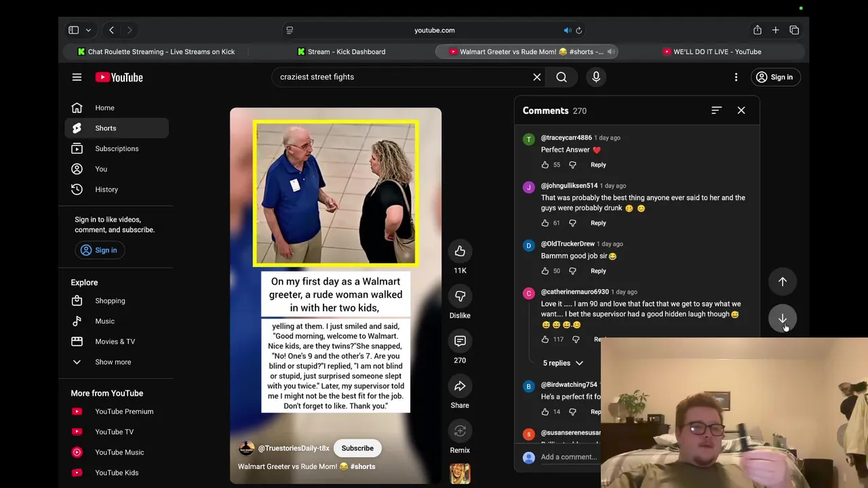
Task: Activate voice search microphone
Action: click(596, 77)
